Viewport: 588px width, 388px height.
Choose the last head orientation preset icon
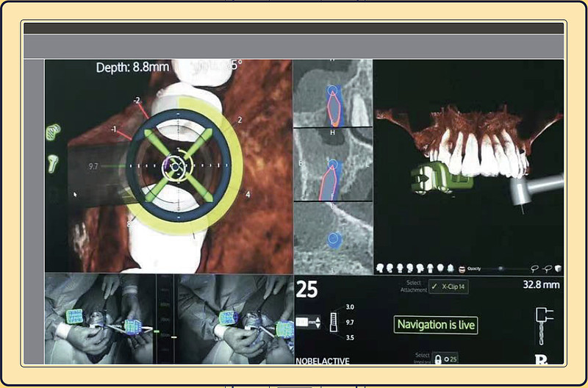pos(451,268)
